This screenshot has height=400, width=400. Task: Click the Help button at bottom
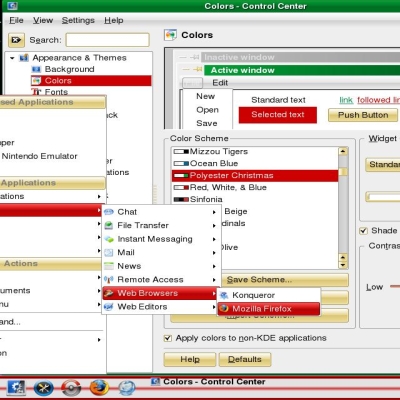coord(190,359)
